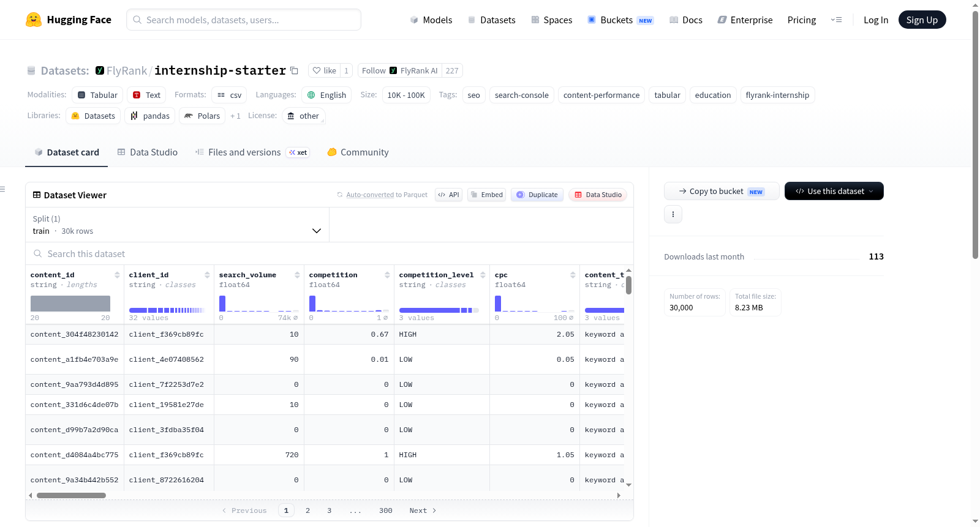This screenshot has height=527, width=980.
Task: Switch to the Data Studio tab
Action: tap(147, 152)
